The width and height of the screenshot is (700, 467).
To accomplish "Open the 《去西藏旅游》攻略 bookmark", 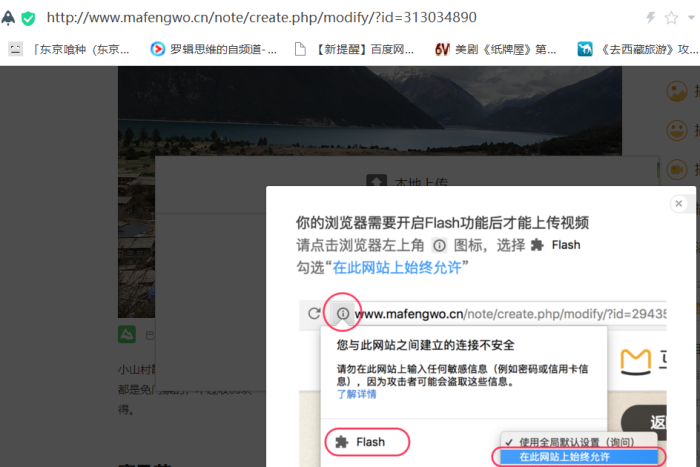I will click(638, 49).
